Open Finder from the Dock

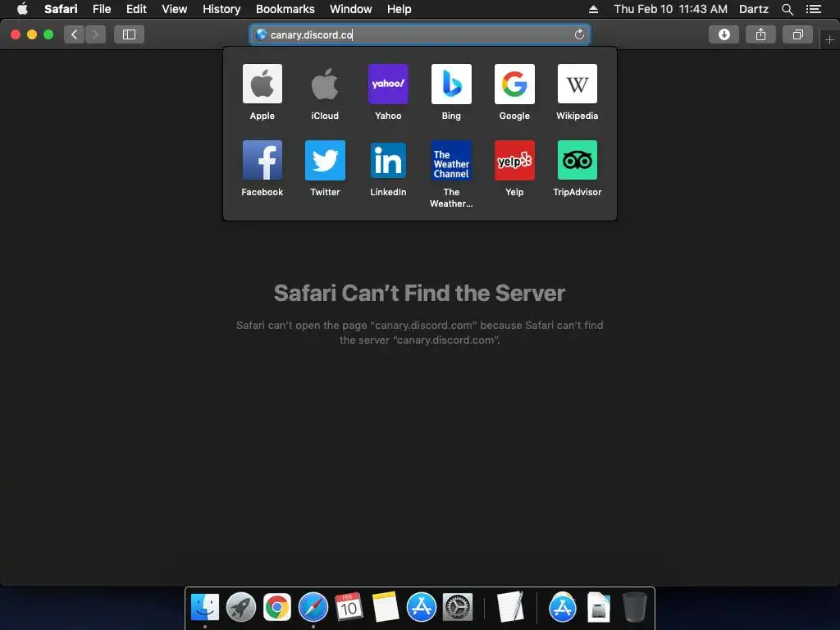point(205,607)
